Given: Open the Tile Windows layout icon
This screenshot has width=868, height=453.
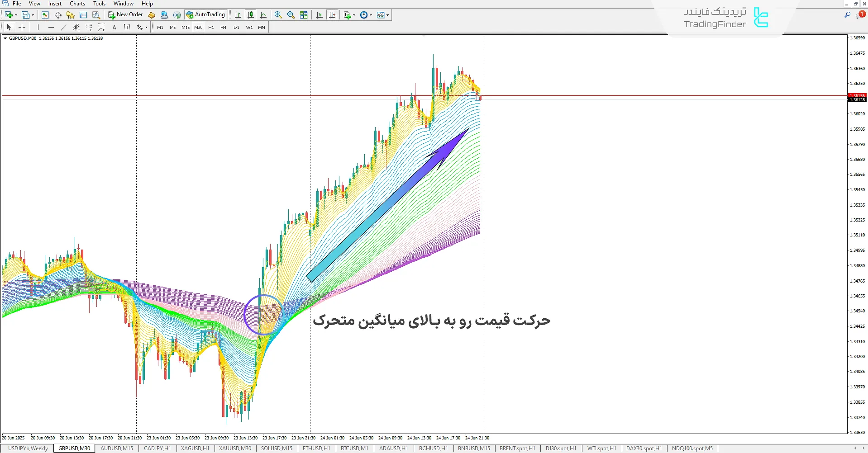Looking at the screenshot, I should click(x=304, y=15).
